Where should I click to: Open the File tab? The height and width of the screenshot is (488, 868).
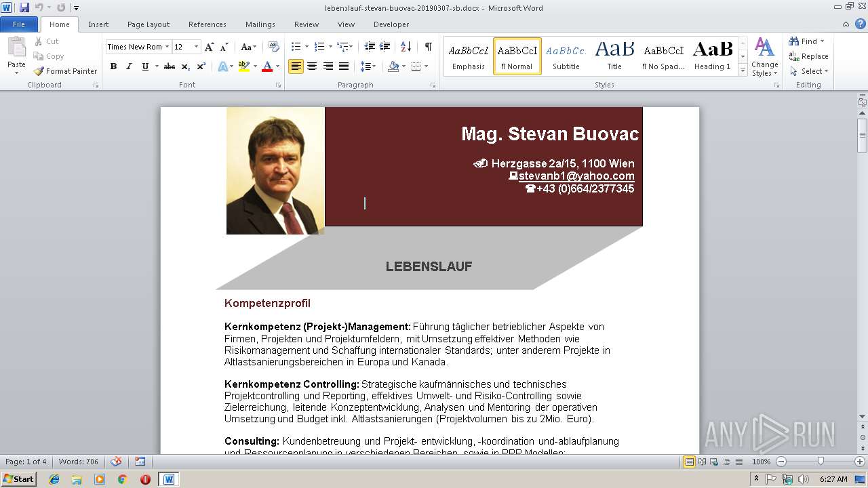click(19, 24)
